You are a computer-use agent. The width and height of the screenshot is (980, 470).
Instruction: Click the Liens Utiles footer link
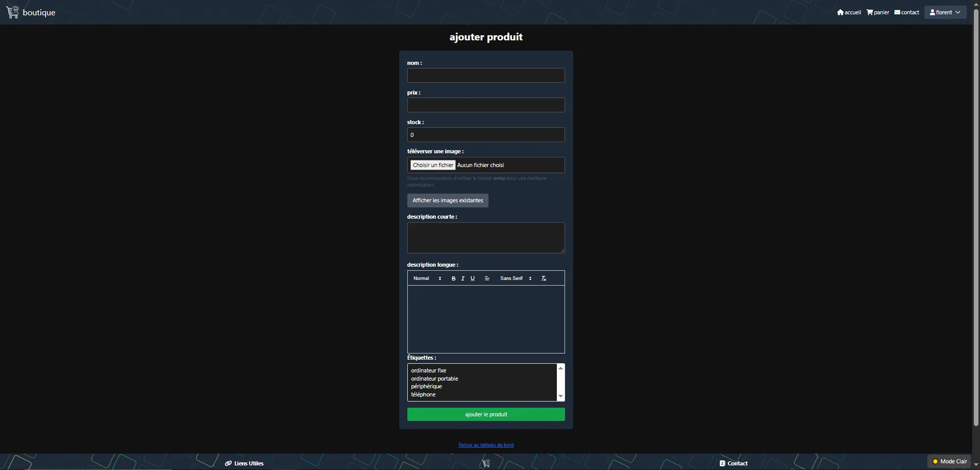click(x=244, y=463)
